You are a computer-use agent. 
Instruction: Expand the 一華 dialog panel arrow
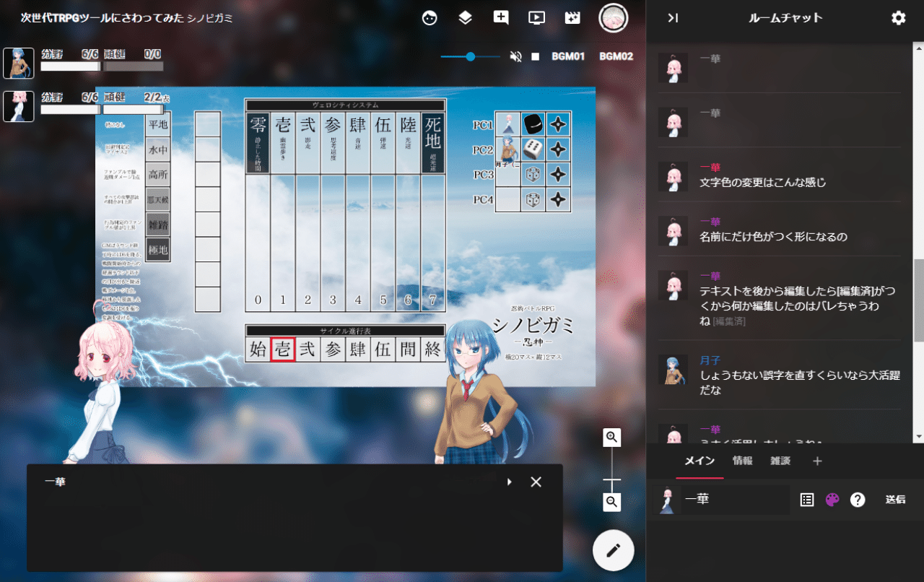509,482
